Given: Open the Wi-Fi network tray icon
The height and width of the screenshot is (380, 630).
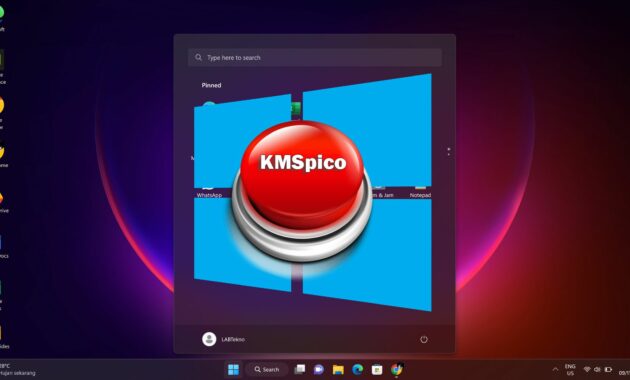Looking at the screenshot, I should pos(587,370).
